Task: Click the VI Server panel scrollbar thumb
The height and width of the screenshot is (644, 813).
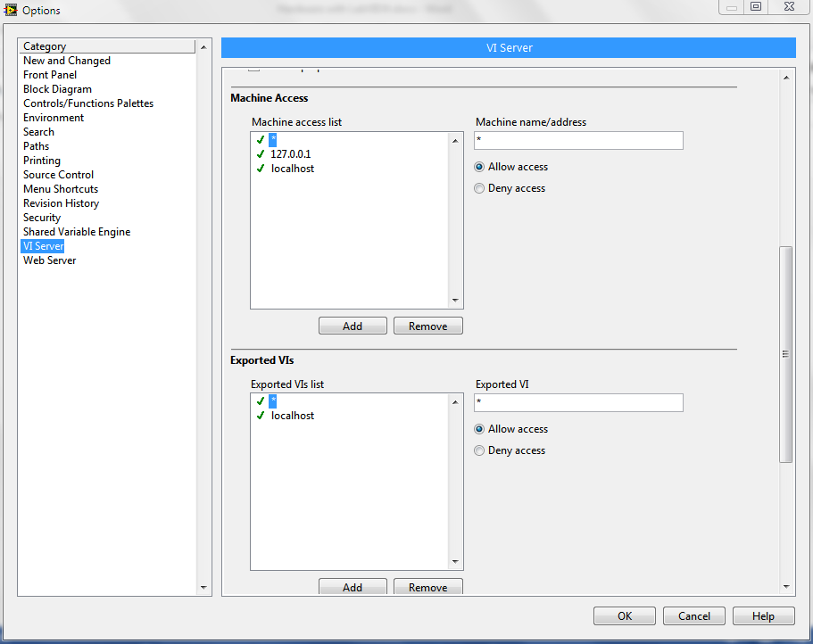Action: point(786,354)
